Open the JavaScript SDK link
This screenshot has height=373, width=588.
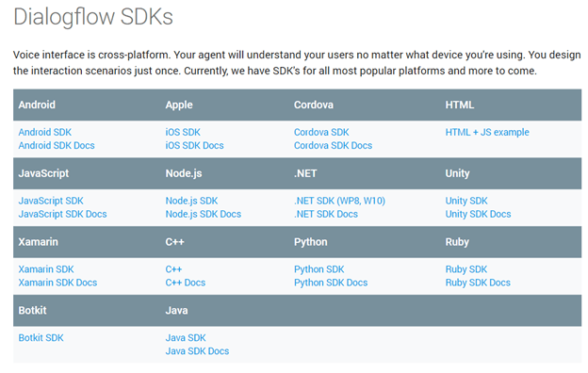point(51,201)
